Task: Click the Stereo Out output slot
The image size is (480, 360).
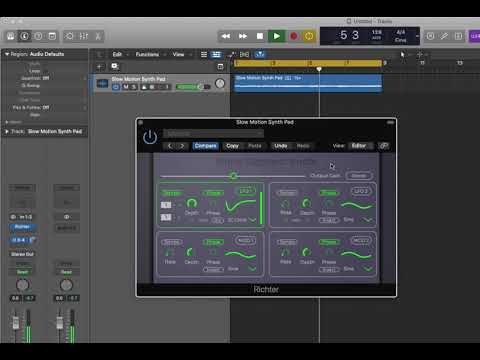Action: click(22, 254)
